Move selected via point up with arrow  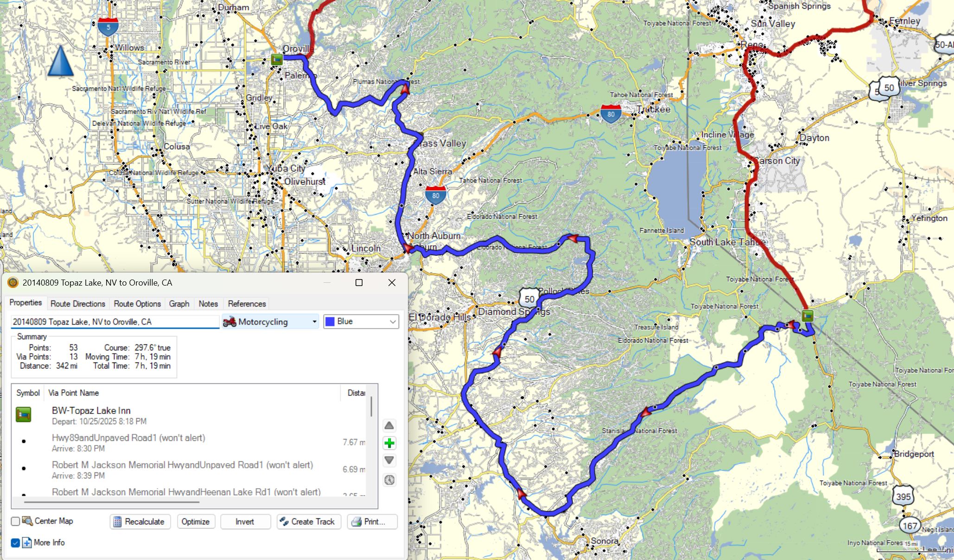click(389, 426)
